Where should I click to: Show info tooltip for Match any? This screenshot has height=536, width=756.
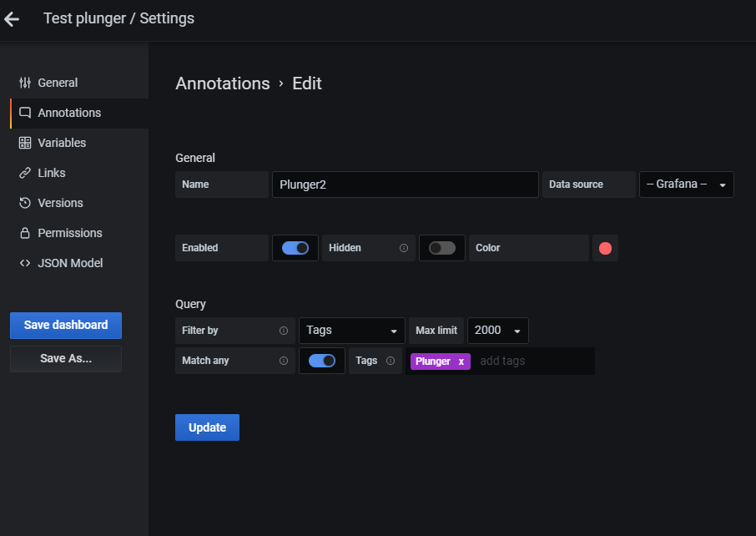click(284, 361)
